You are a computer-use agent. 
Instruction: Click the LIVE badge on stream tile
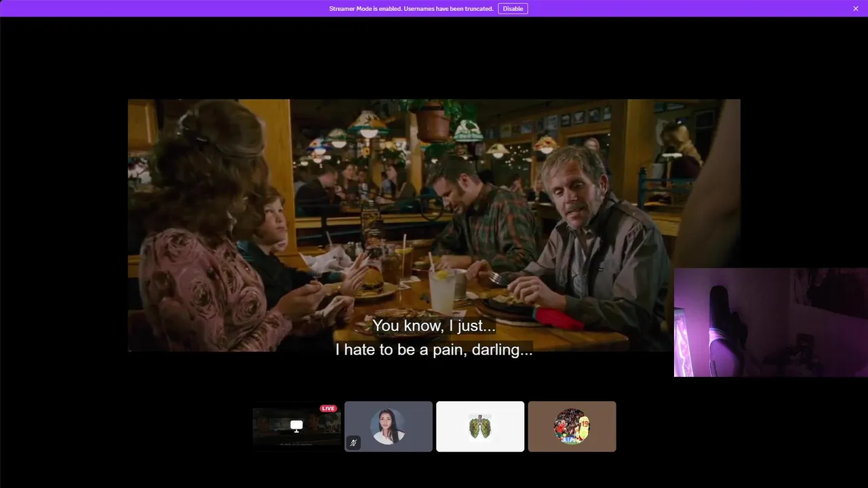pos(328,409)
